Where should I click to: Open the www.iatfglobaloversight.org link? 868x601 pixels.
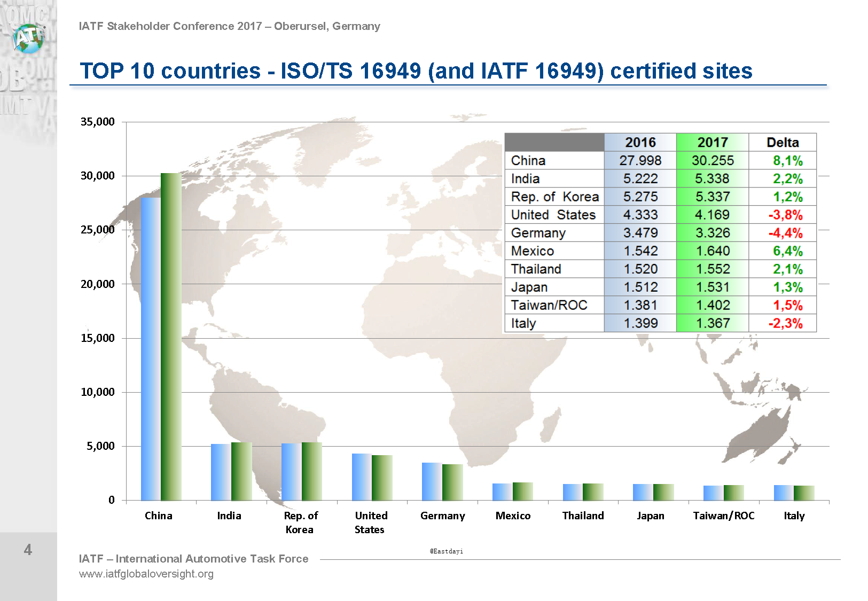146,574
